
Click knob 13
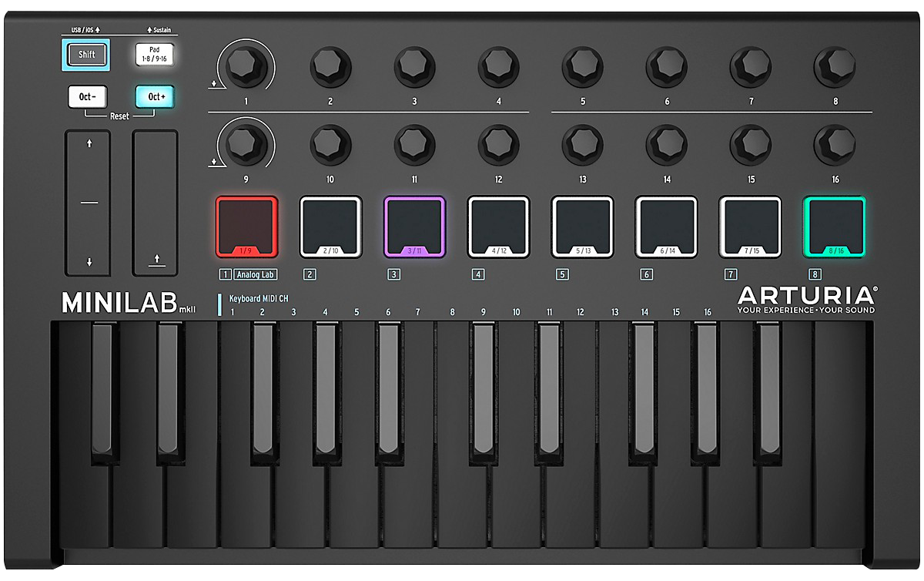coord(583,144)
